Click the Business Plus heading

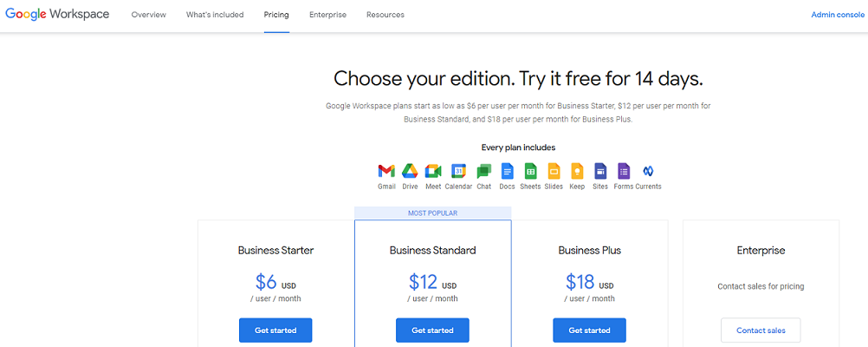pos(590,251)
